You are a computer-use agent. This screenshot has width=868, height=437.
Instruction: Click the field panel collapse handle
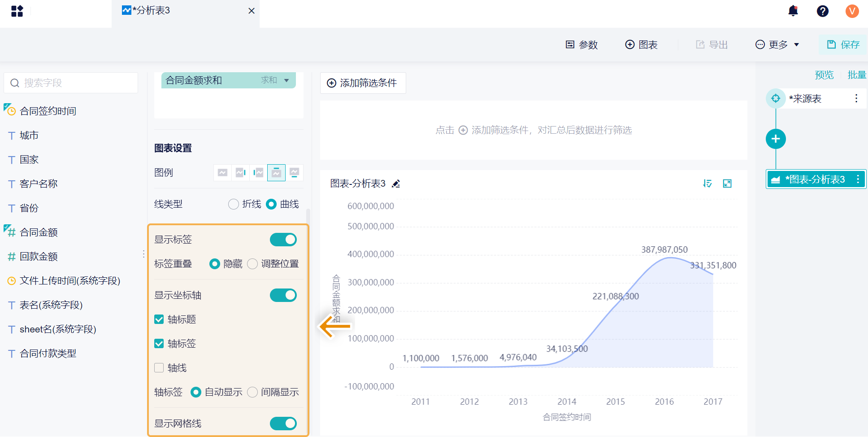coord(143,254)
